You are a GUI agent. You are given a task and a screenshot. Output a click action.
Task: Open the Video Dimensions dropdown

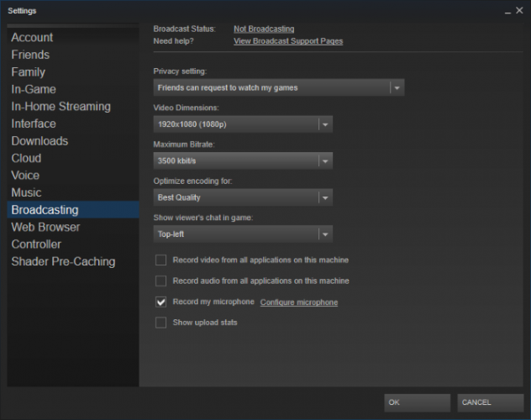243,124
